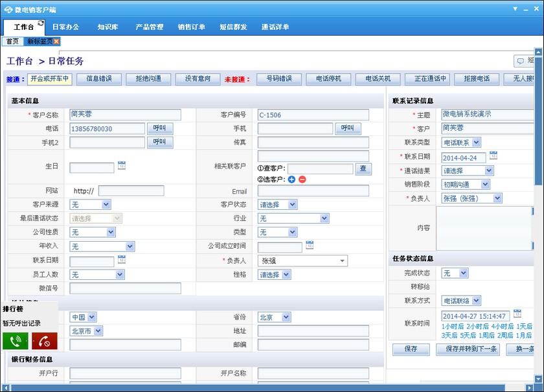The height and width of the screenshot is (392, 544).
Task: Click the red minus remove-customer icon
Action: (x=302, y=179)
